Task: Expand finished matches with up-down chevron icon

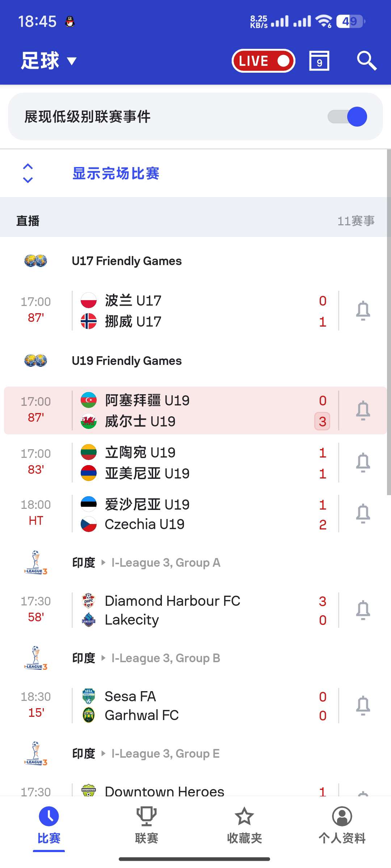Action: coord(28,173)
